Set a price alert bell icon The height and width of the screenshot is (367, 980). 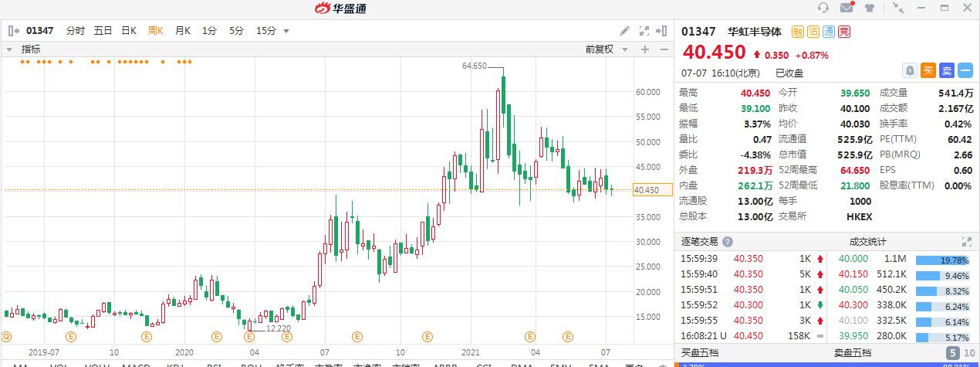(x=911, y=70)
